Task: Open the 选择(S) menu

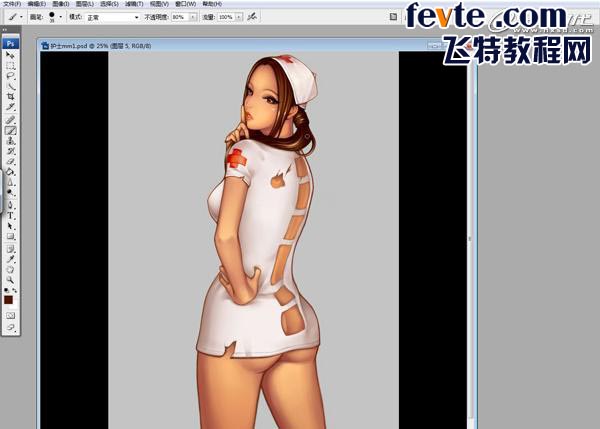Action: (x=109, y=4)
